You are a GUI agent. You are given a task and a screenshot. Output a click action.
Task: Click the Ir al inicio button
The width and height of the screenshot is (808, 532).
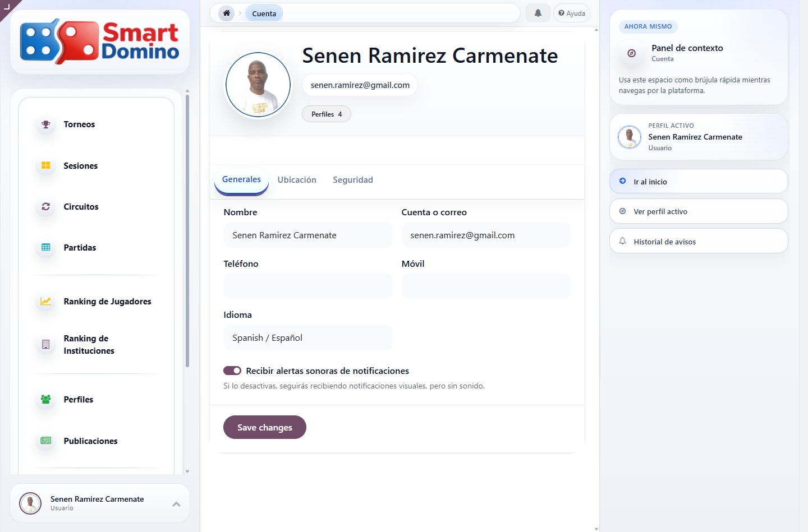699,181
